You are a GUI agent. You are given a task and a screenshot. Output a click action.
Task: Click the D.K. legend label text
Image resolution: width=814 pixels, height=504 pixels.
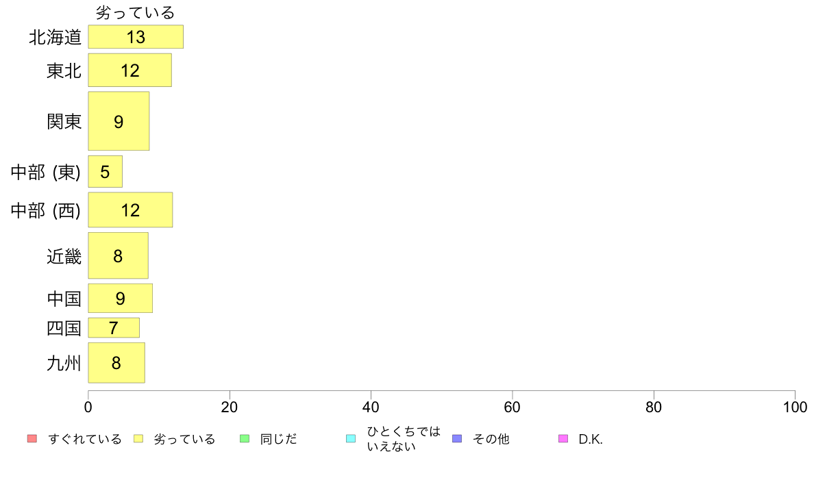click(x=591, y=439)
